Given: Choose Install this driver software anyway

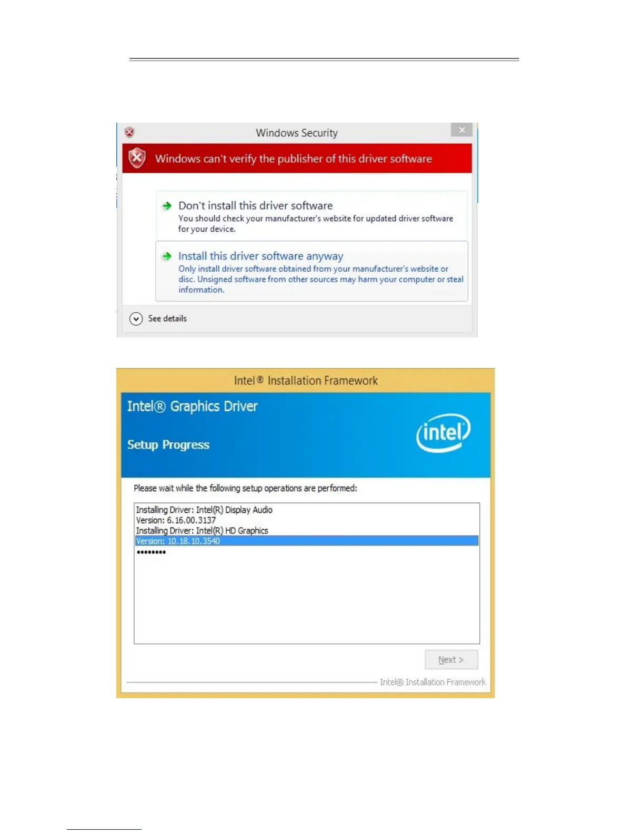Looking at the screenshot, I should coord(311,271).
